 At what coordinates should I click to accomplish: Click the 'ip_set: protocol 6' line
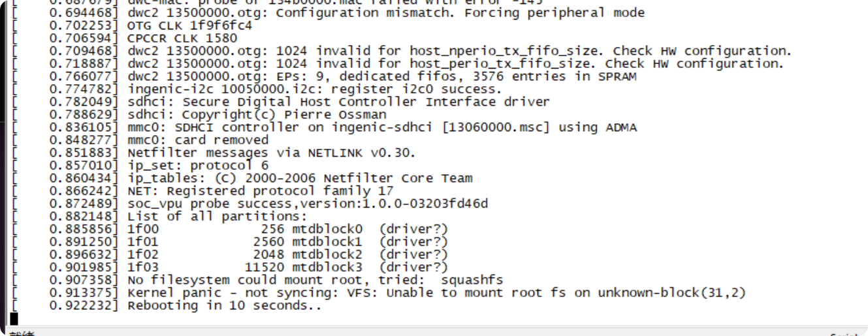click(140, 166)
